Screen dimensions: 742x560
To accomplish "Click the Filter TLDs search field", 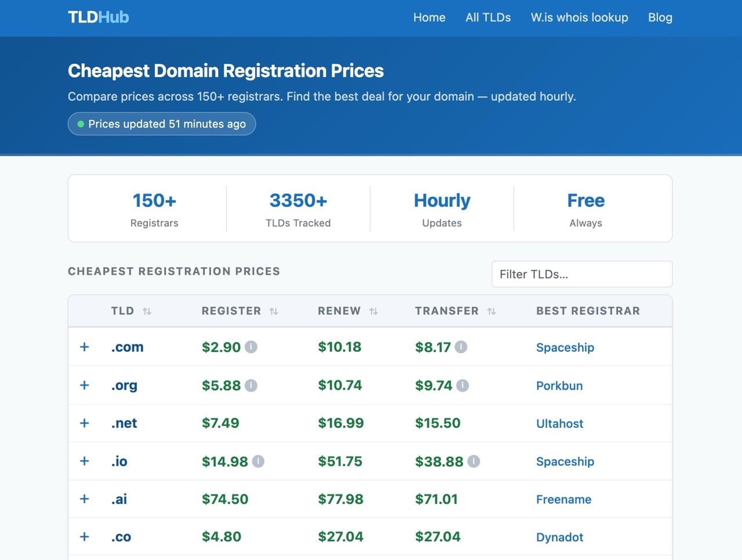I will point(581,274).
